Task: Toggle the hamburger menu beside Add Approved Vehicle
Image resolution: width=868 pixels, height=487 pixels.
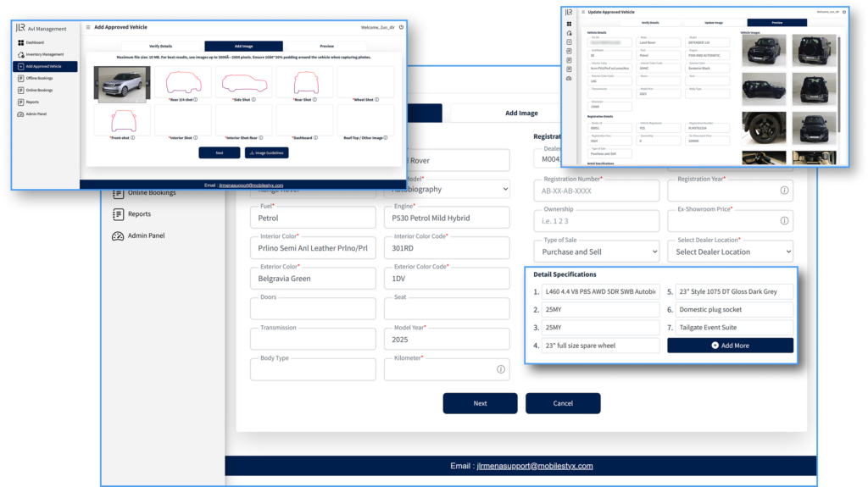Action: (87, 27)
